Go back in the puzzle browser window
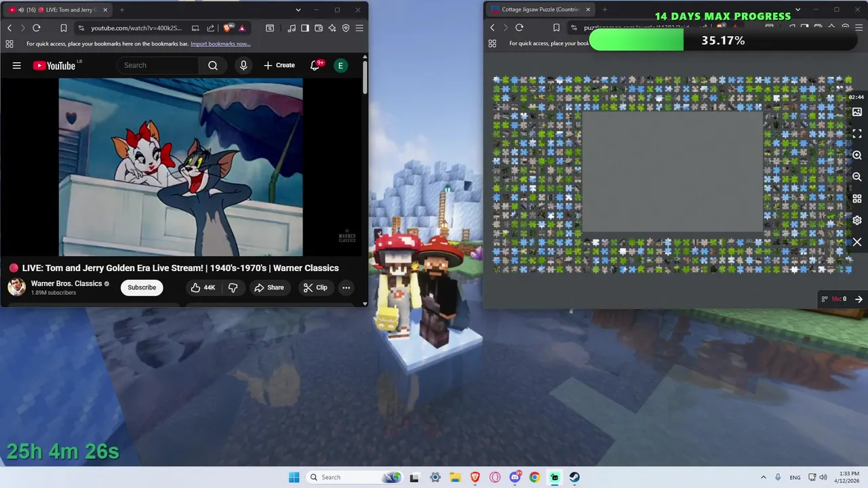This screenshot has width=868, height=488. click(492, 28)
